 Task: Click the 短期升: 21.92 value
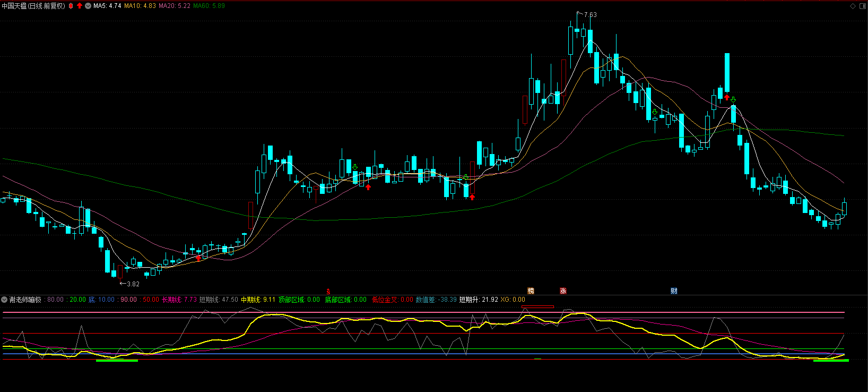pyautogui.click(x=479, y=300)
